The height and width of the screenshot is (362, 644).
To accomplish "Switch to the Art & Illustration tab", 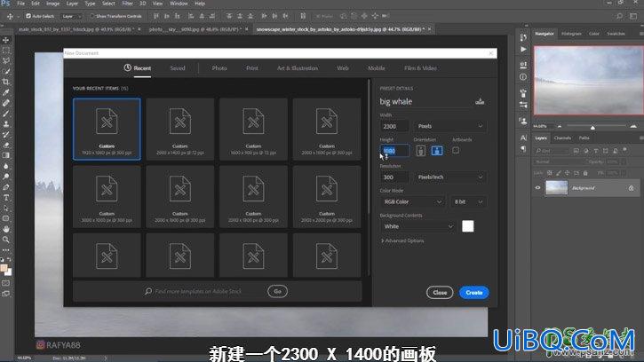I will pyautogui.click(x=298, y=68).
